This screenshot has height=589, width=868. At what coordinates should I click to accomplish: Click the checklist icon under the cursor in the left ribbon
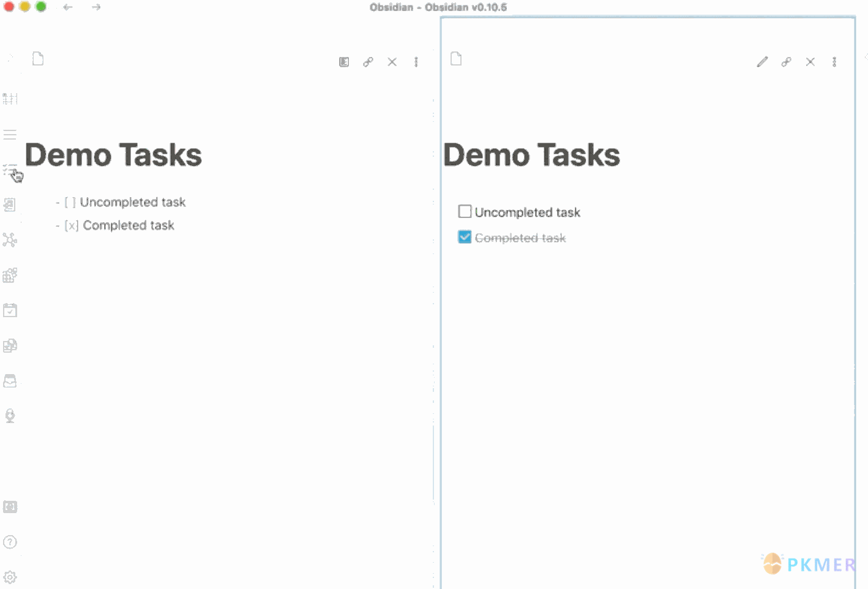pyautogui.click(x=10, y=170)
